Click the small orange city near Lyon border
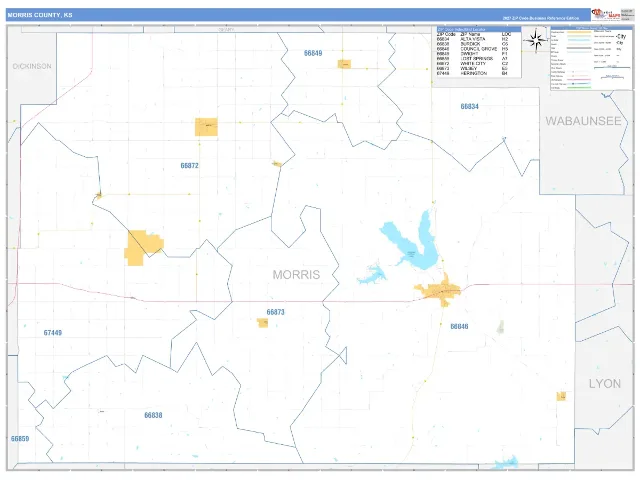 click(x=561, y=396)
